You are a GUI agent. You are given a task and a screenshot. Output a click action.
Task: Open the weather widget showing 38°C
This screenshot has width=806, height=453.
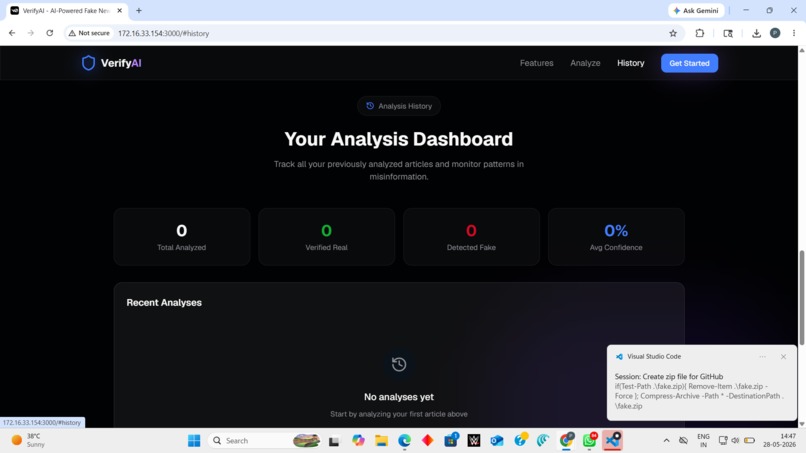click(x=28, y=441)
